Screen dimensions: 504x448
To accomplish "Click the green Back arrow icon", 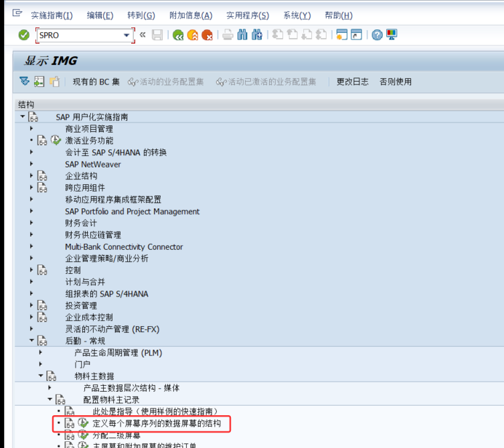I will pos(177,35).
